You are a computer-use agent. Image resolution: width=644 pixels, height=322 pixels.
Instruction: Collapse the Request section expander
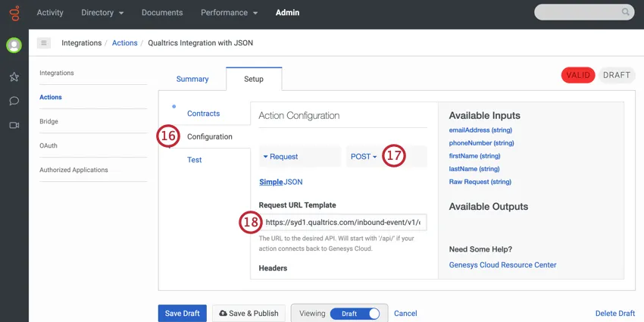(x=280, y=157)
